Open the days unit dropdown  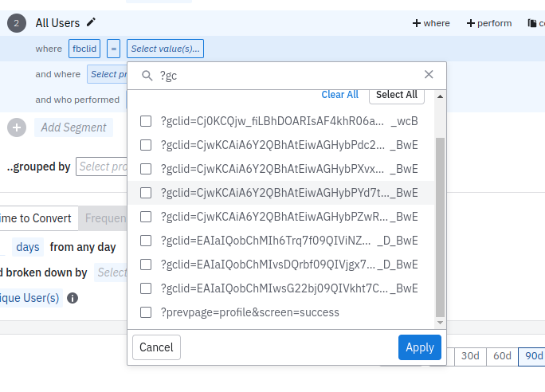click(x=28, y=247)
